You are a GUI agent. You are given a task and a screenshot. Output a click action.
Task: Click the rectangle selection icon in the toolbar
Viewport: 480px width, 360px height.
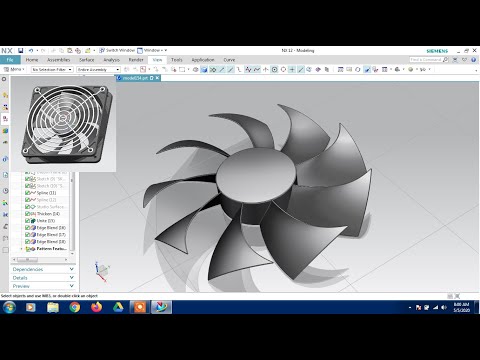(x=182, y=69)
